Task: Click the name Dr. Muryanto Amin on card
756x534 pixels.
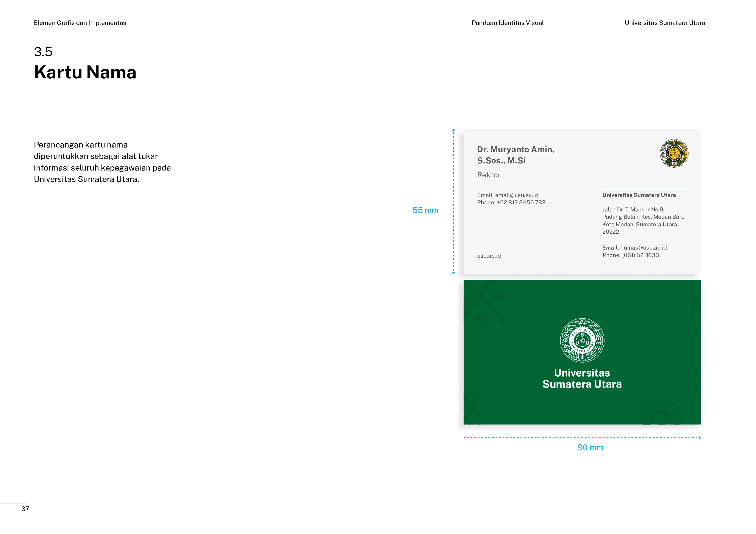Action: pos(515,149)
